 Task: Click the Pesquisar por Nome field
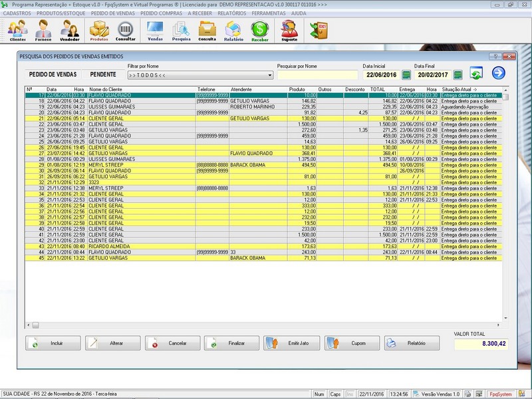[x=317, y=75]
